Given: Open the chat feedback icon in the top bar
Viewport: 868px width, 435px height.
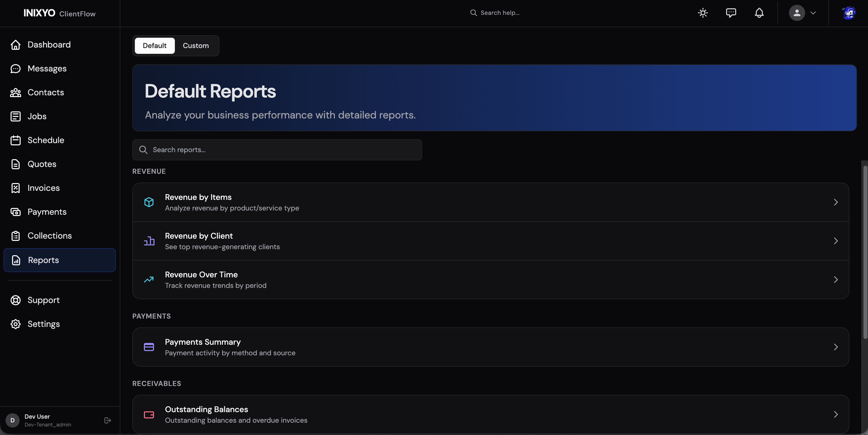Looking at the screenshot, I should point(731,13).
